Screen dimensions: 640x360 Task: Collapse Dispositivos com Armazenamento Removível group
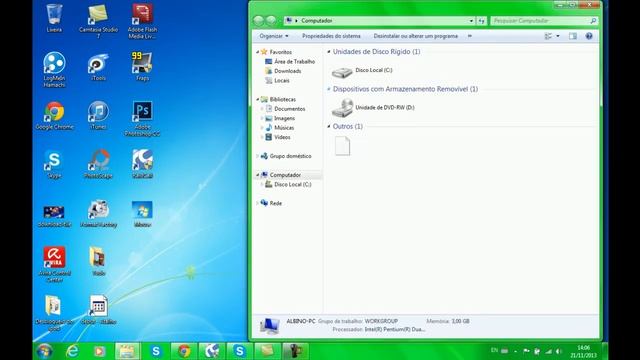(x=329, y=89)
